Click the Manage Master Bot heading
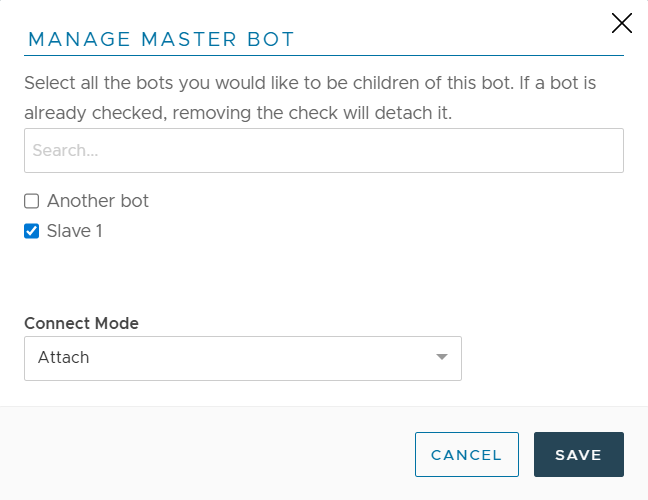648x500 pixels. tap(161, 40)
